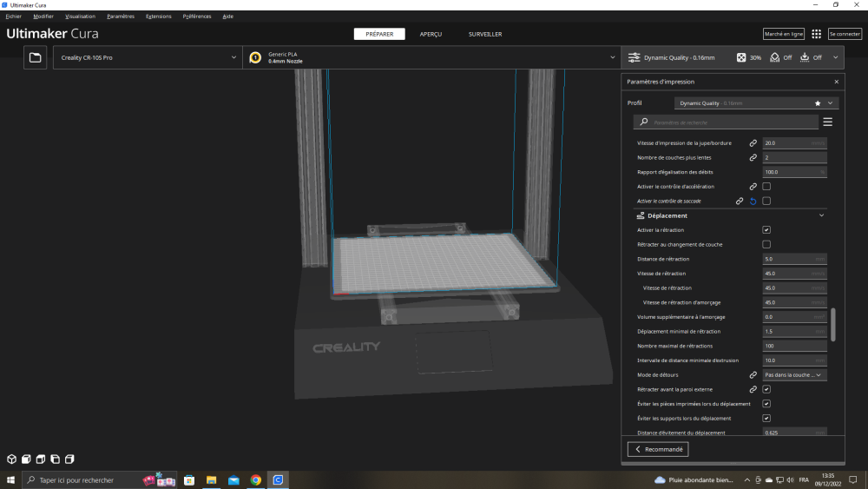Click the search magnifier icon in settings
The width and height of the screenshot is (868, 489).
click(644, 122)
